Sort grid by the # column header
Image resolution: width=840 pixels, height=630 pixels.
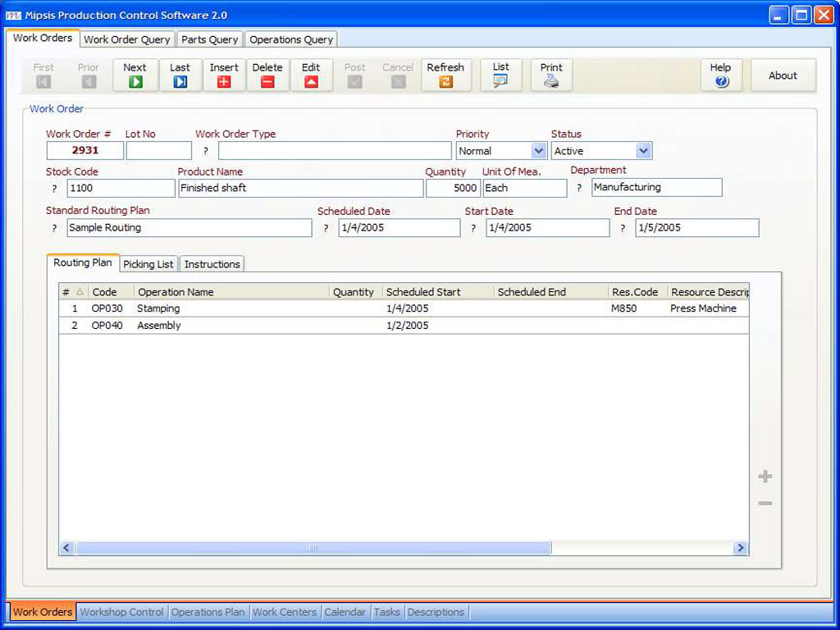pyautogui.click(x=66, y=292)
